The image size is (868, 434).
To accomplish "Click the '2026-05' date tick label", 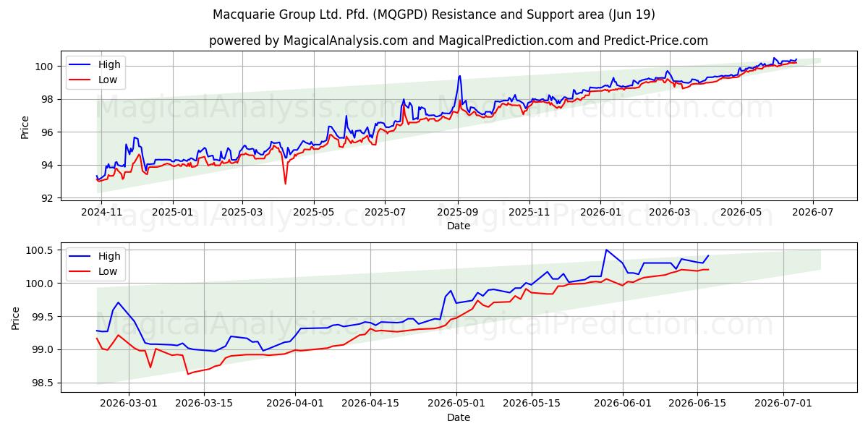I will coord(741,212).
